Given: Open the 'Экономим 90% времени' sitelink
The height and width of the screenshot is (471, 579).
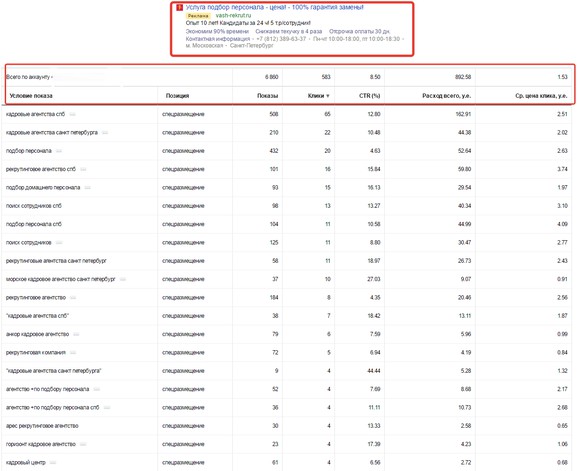Looking at the screenshot, I should [x=217, y=31].
